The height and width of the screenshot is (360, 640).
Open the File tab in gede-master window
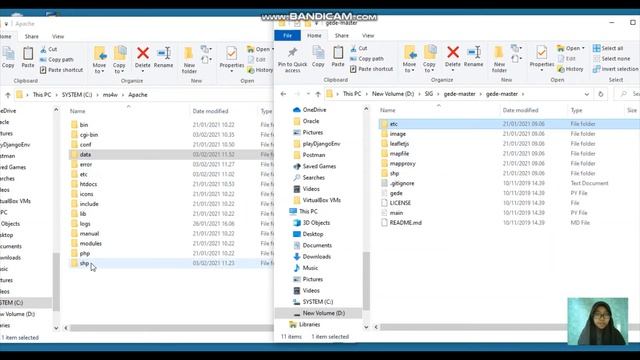287,36
